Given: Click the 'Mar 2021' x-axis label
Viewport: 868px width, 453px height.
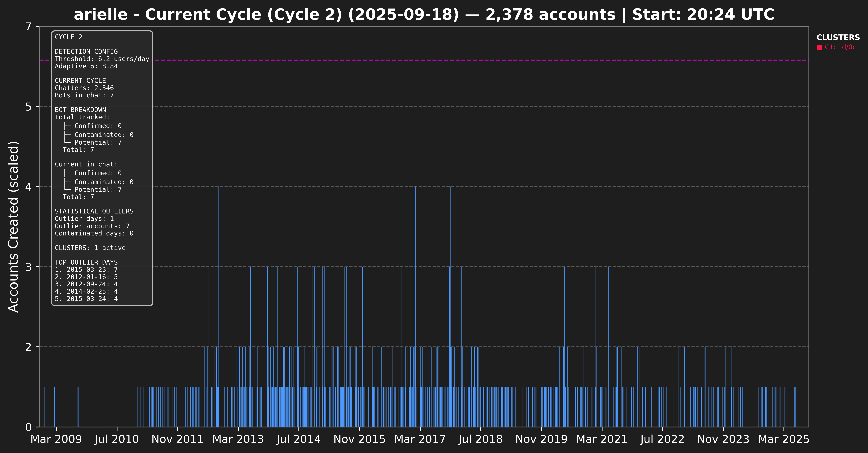Looking at the screenshot, I should (602, 439).
